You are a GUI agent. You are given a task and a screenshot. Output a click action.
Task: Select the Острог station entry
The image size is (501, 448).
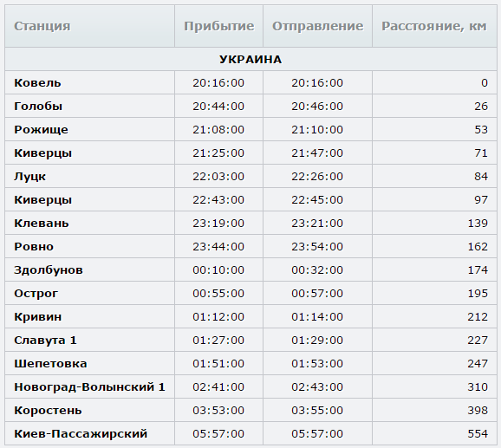click(36, 294)
